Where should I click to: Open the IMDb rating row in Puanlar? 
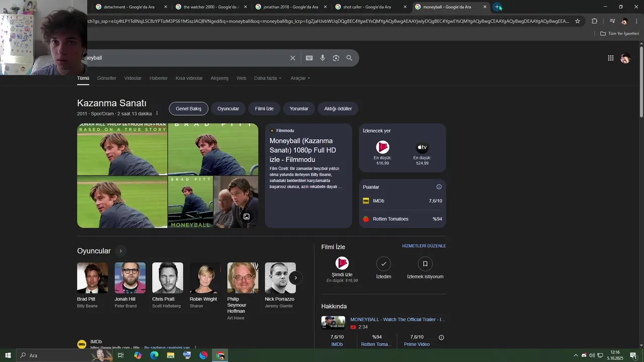[403, 201]
